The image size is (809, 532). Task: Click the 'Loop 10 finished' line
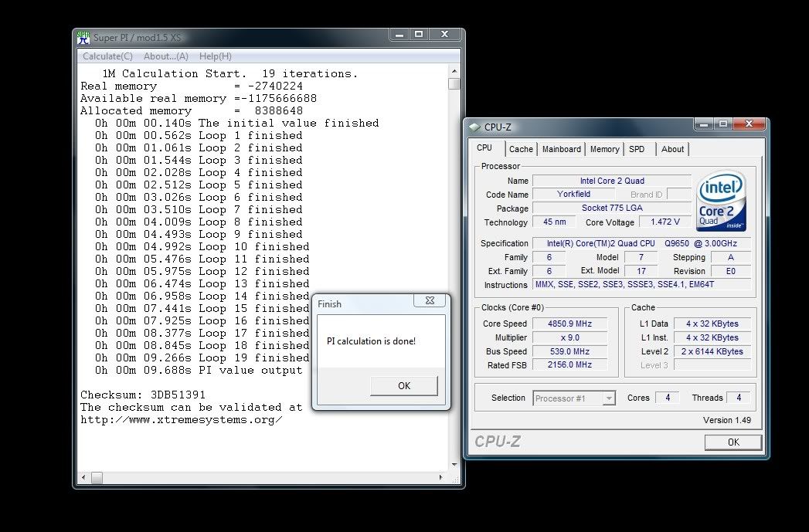click(x=202, y=246)
